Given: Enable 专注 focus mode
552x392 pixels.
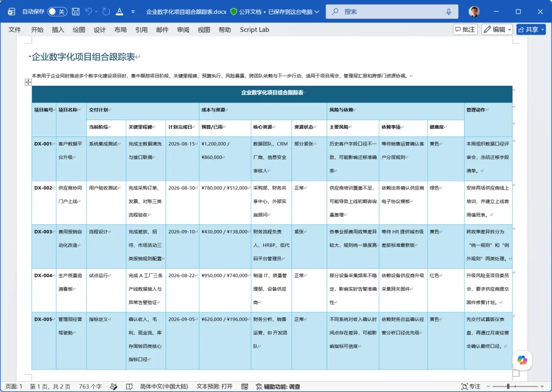Looking at the screenshot, I should pyautogui.click(x=471, y=386).
